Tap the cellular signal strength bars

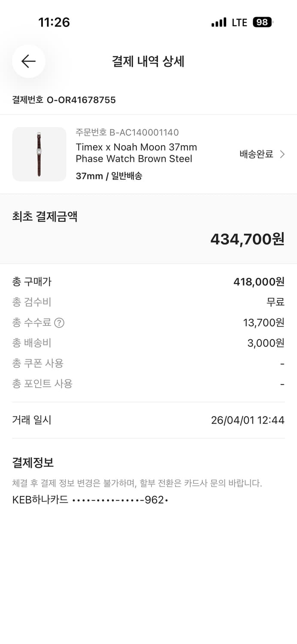coord(218,22)
